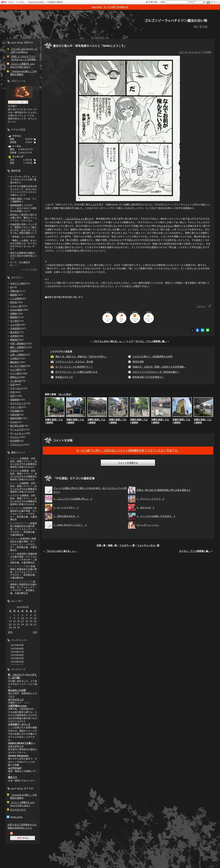This screenshot has width=220, height=868.
Task: Click the profile avatar photo
Action: pyautogui.click(x=23, y=92)
